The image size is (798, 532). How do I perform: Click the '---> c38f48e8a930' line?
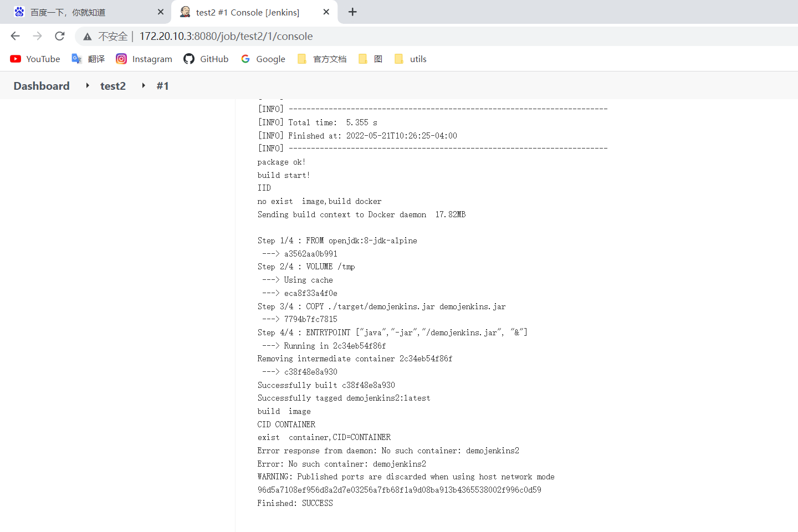300,372
